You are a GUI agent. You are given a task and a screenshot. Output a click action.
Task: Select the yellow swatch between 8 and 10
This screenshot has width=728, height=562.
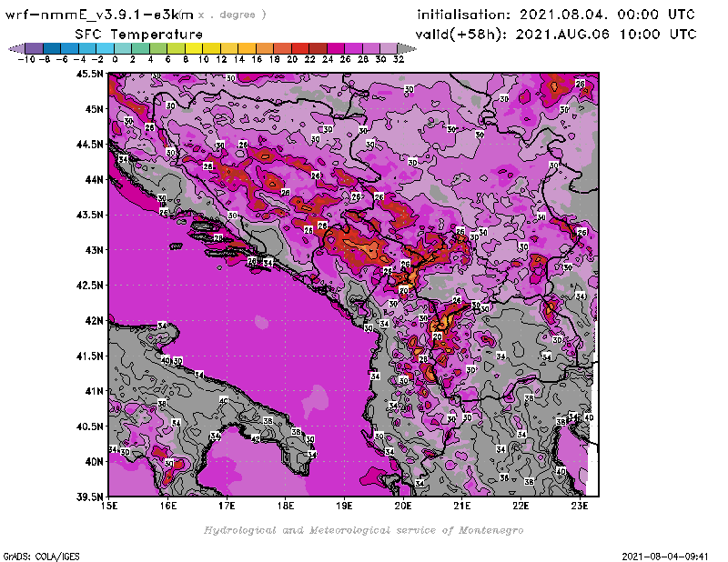[194, 48]
